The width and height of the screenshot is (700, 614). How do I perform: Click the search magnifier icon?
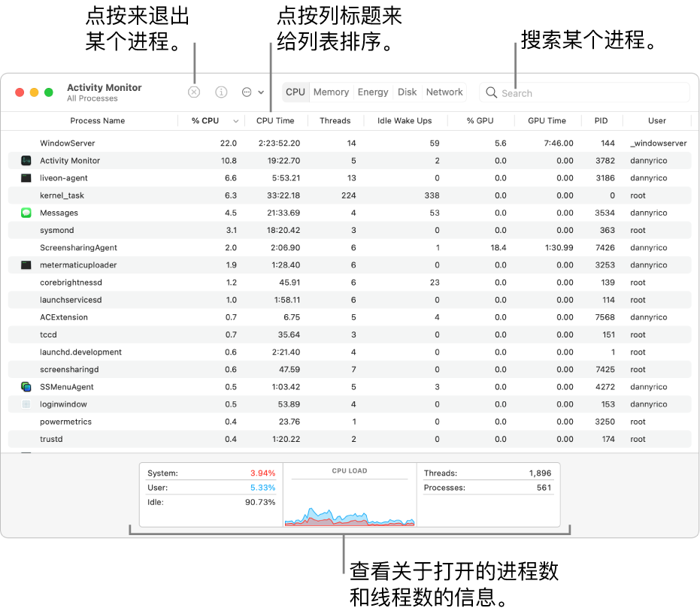pos(491,92)
